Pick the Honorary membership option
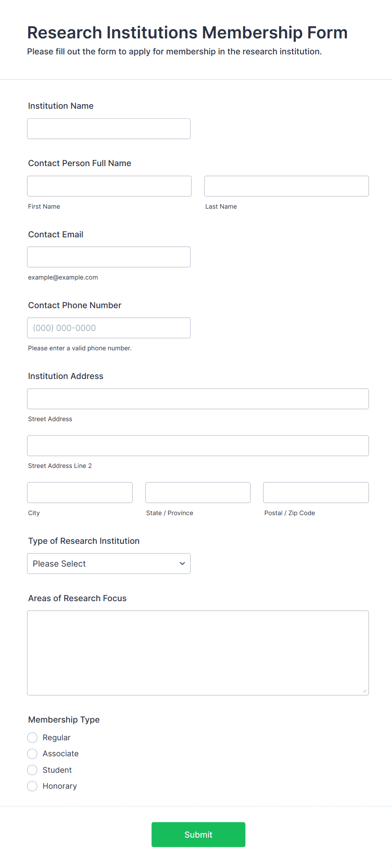Screen dimensions: 392x868 [32, 786]
